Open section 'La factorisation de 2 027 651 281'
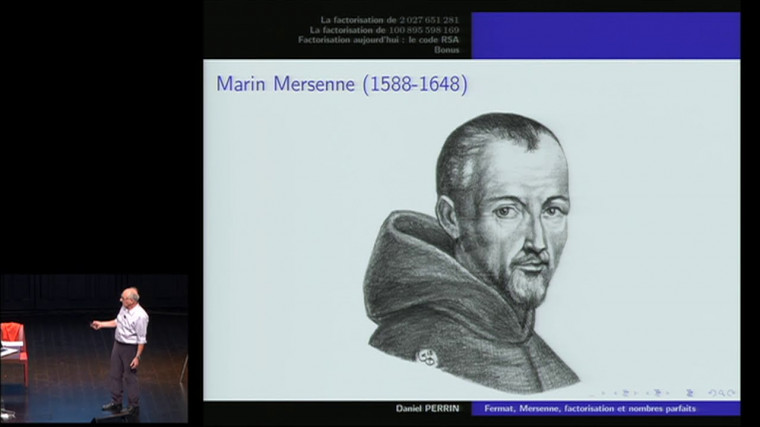Screen dimensions: 760x427 coord(389,20)
